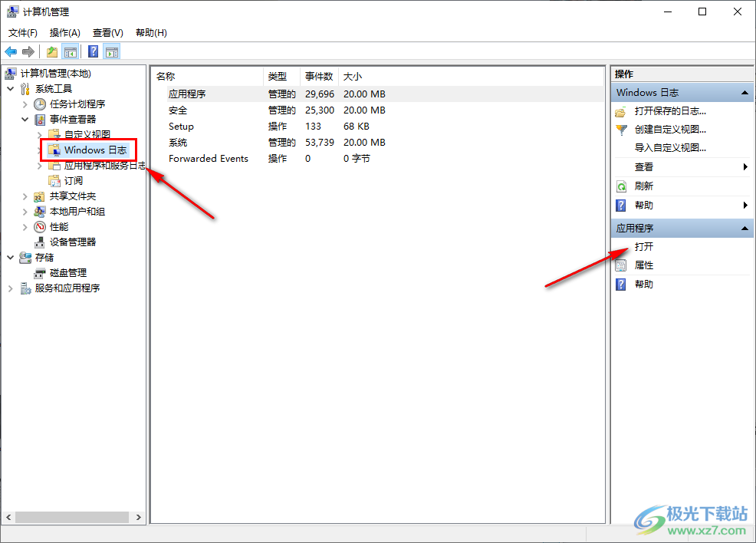
Task: Click the 事件查看器 icon in tree
Action: pyautogui.click(x=40, y=120)
